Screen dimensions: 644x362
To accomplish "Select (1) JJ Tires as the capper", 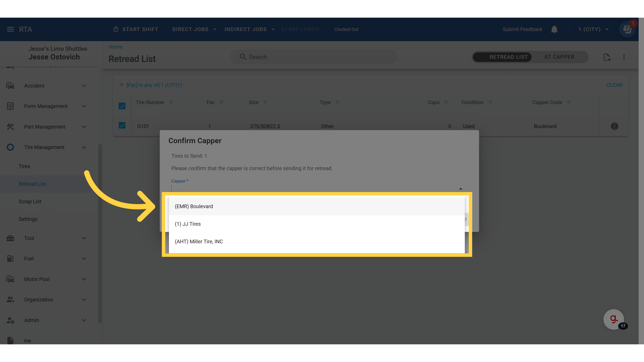I will (x=187, y=224).
